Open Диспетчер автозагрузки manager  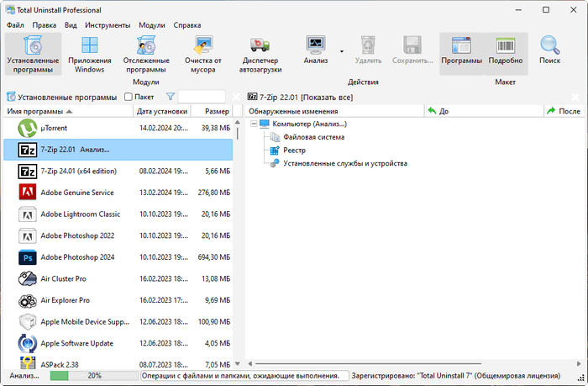click(260, 54)
